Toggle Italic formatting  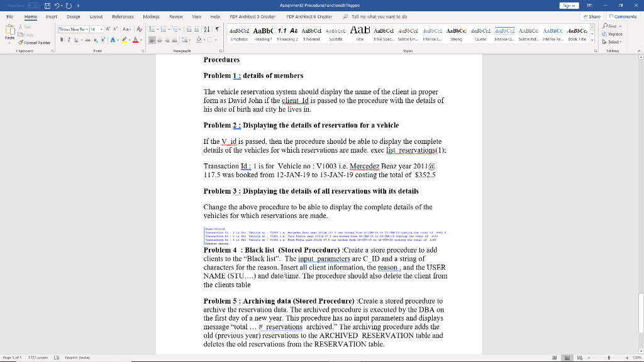click(69, 40)
